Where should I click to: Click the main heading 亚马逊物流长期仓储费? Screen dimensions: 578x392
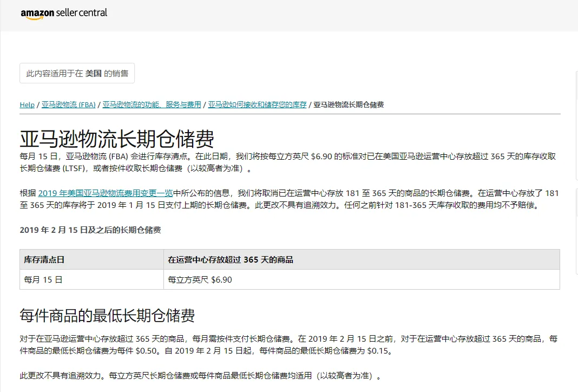point(117,139)
